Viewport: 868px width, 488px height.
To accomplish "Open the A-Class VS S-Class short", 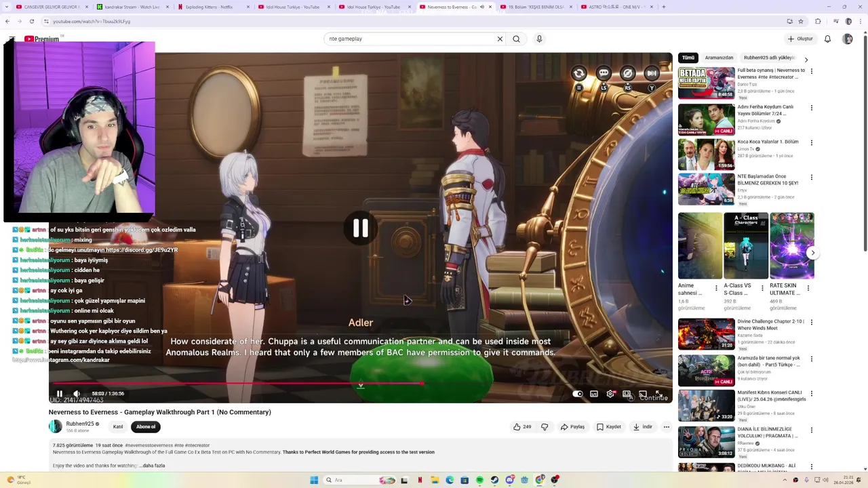I will 746,246.
